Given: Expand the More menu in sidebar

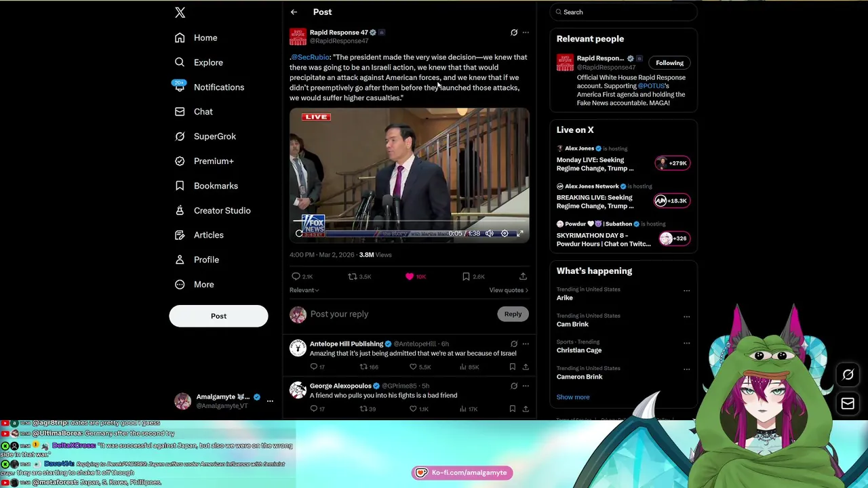Looking at the screenshot, I should 194,285.
